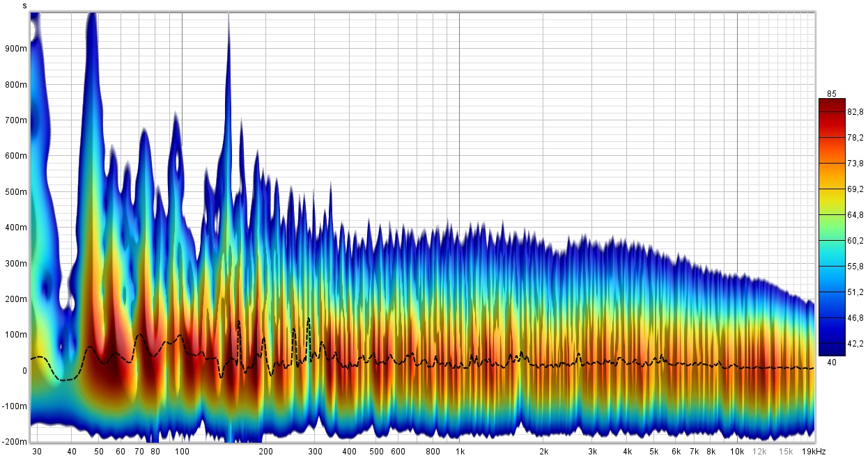Click the 85 dB maximum label above the color scale
Screen dimensions: 868x460
click(831, 94)
